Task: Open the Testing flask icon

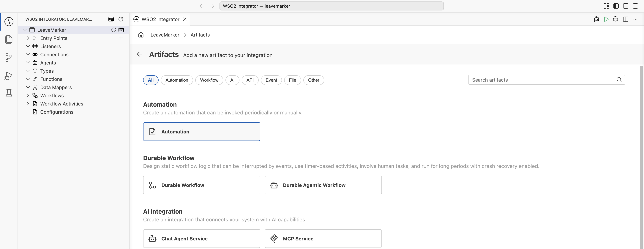Action: pyautogui.click(x=9, y=93)
